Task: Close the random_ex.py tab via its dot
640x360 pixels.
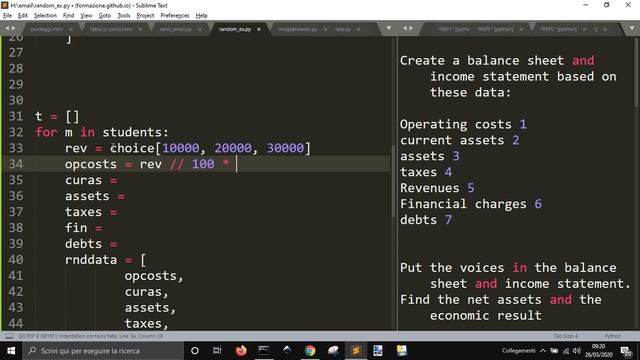Action: [259, 29]
